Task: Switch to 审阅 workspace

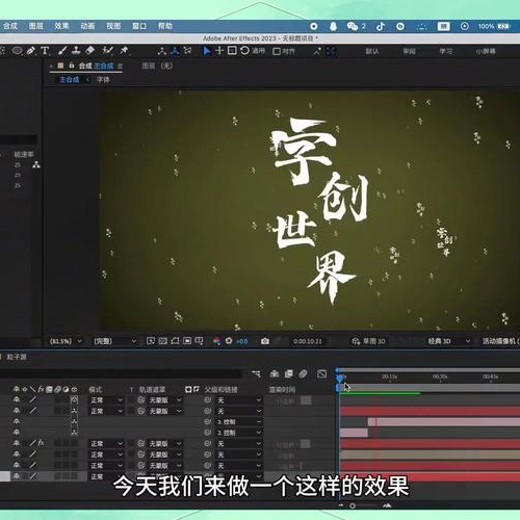Action: 409,51
